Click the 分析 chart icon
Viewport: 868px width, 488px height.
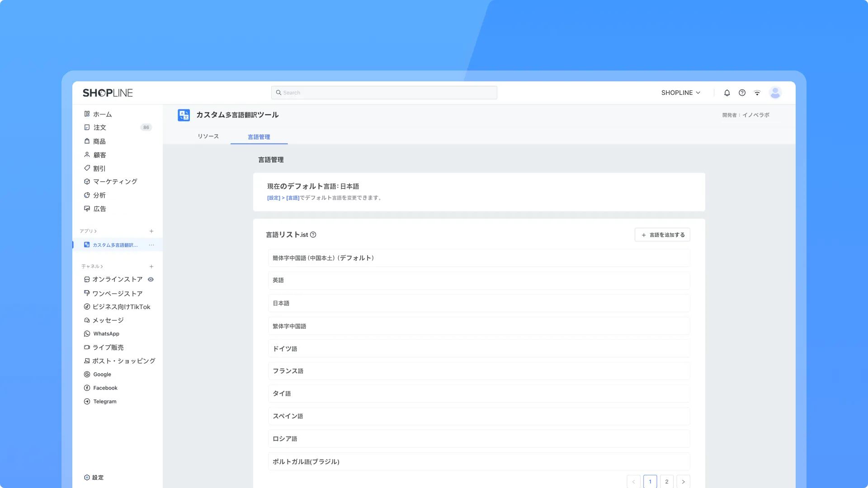[87, 195]
